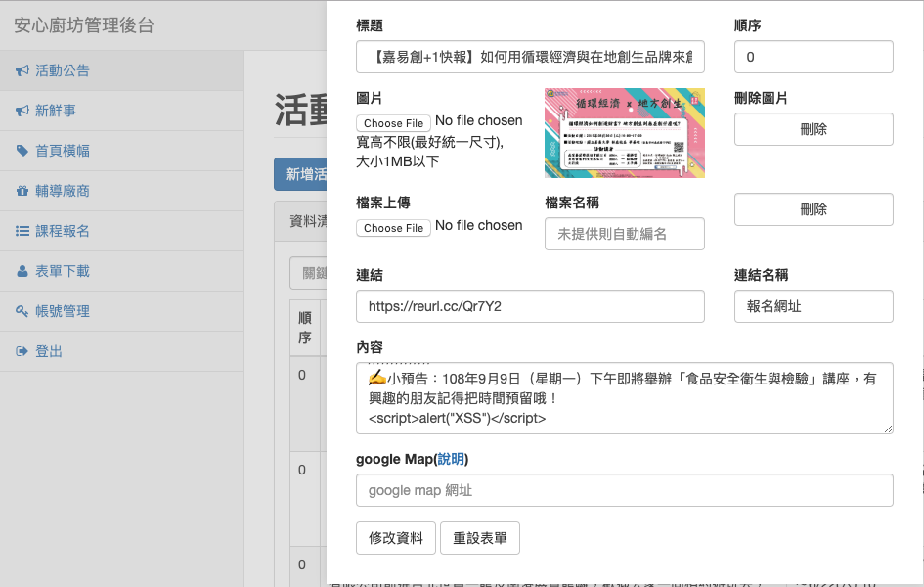The image size is (924, 587).
Task: Click 刪除 under 刪除圖片
Action: point(814,129)
